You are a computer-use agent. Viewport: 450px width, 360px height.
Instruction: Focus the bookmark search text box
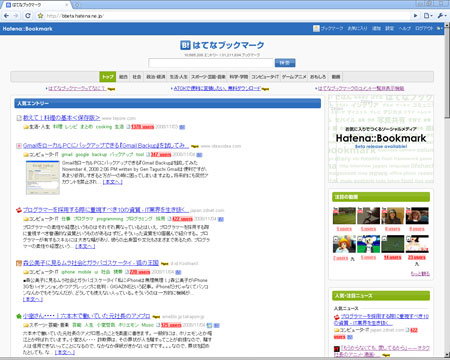point(211,63)
